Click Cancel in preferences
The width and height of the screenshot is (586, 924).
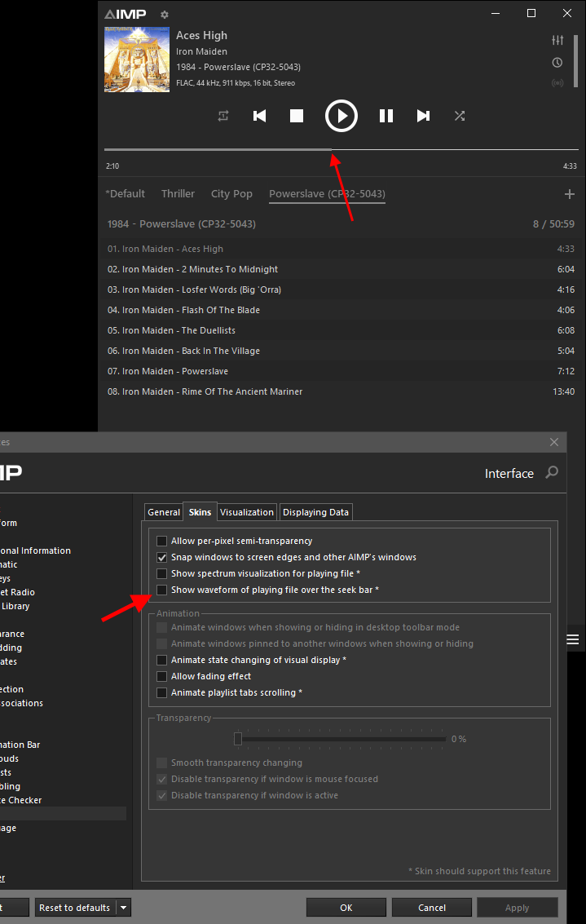pos(432,908)
